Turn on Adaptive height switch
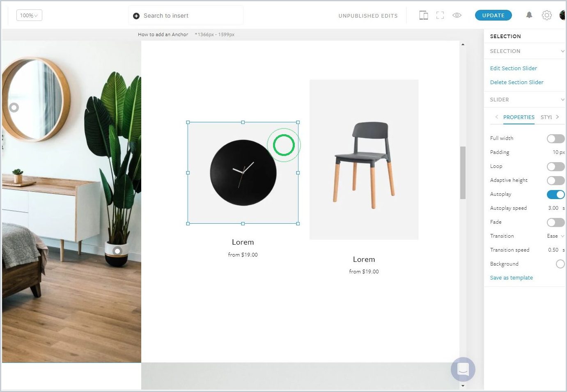The height and width of the screenshot is (392, 567). (556, 181)
